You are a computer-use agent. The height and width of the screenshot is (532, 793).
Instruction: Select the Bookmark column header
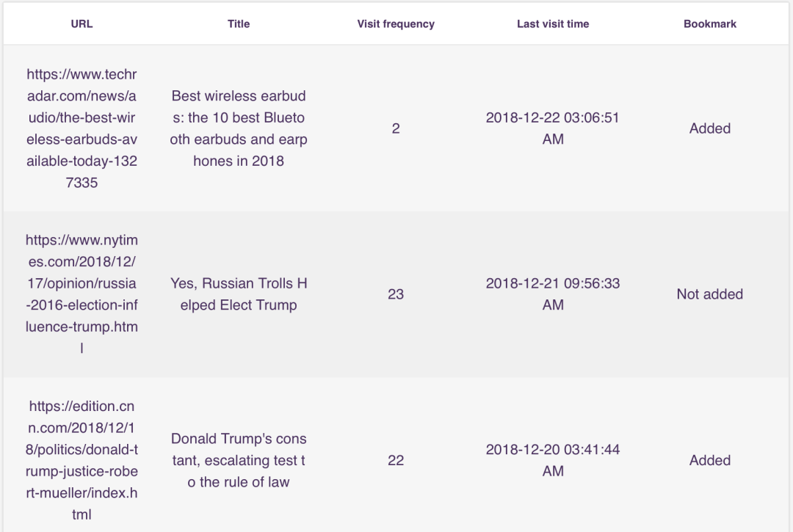tap(709, 23)
